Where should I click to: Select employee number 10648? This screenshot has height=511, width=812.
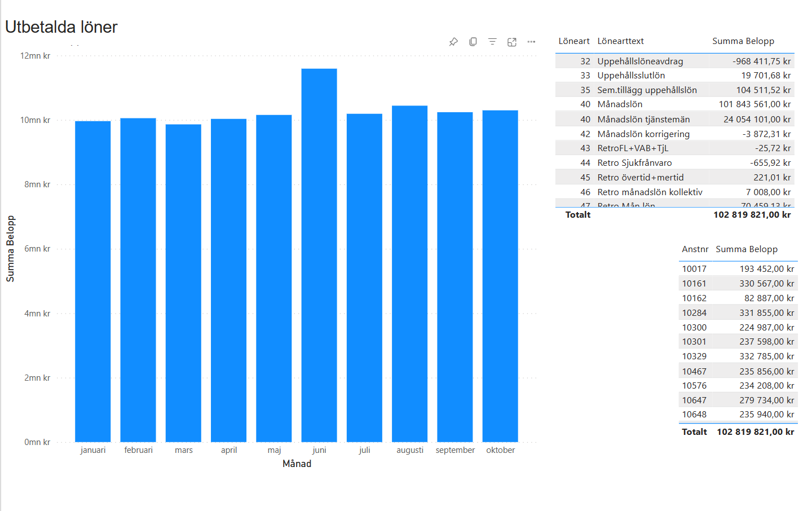click(694, 415)
